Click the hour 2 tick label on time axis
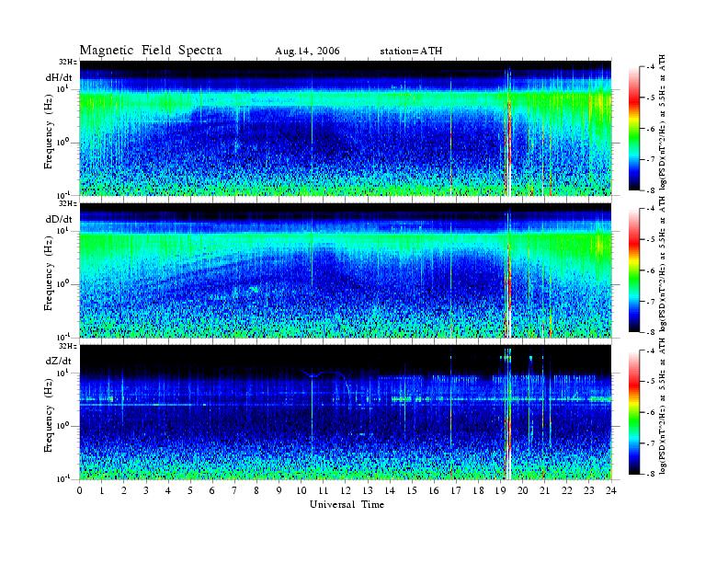The height and width of the screenshot is (563, 728). [124, 490]
